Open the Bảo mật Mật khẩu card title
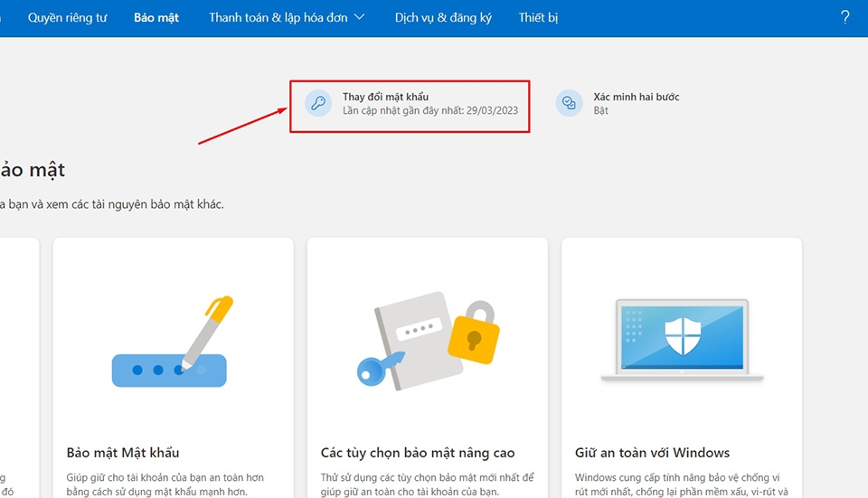 [123, 453]
